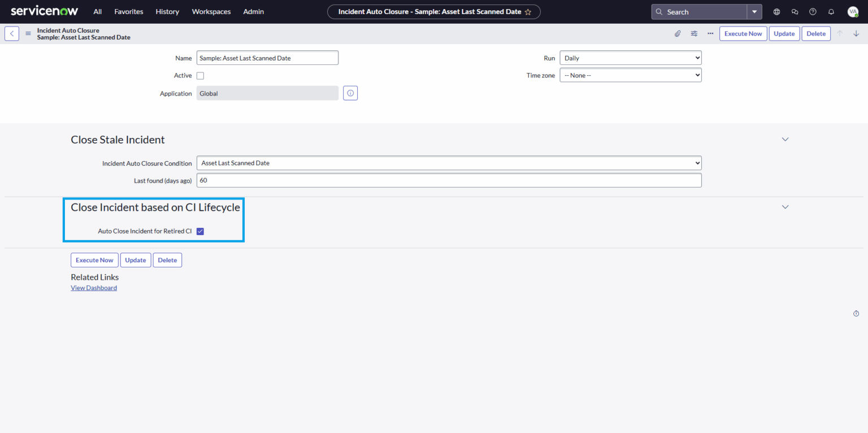Open the Help question mark icon
The width and height of the screenshot is (868, 433).
click(x=813, y=11)
